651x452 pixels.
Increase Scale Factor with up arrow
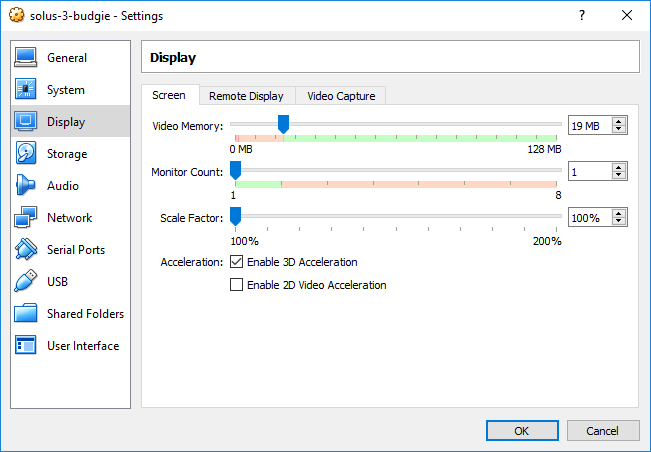click(619, 214)
